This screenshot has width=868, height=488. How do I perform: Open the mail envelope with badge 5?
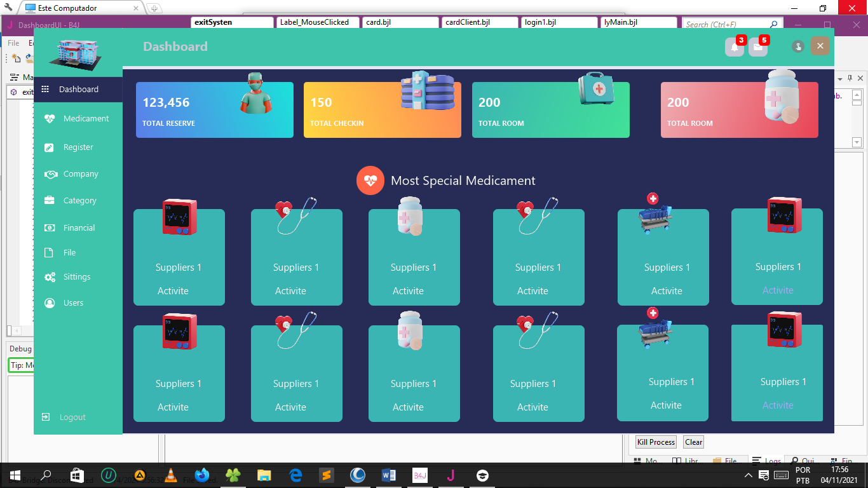758,47
